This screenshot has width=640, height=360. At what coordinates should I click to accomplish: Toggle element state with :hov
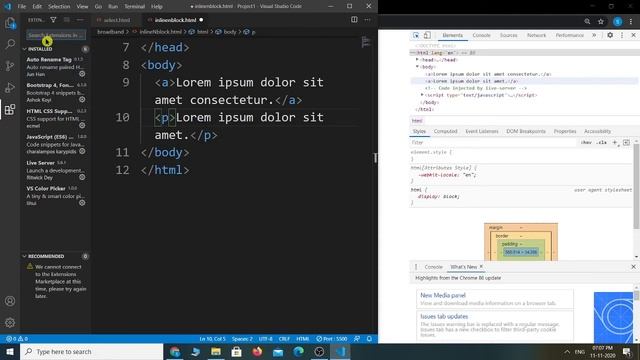(586, 142)
